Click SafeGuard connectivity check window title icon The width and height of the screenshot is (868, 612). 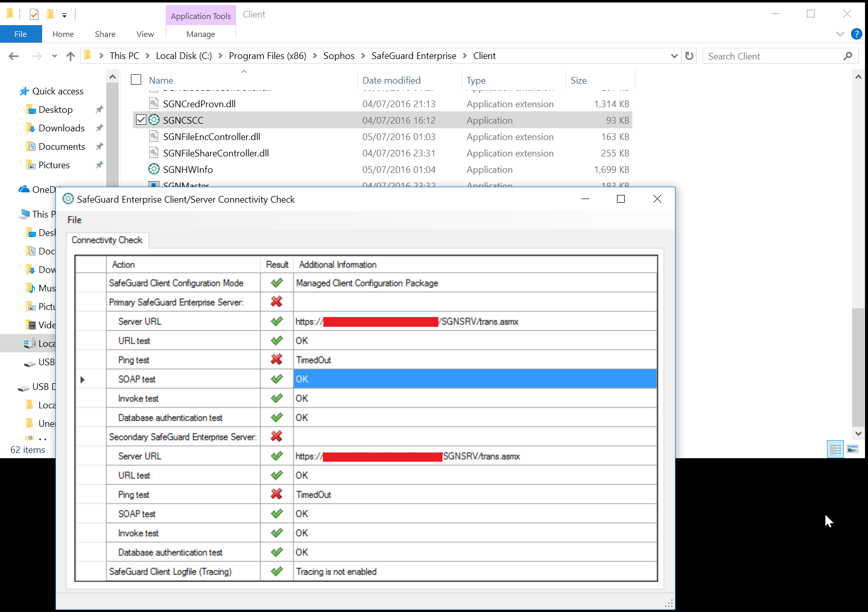68,199
